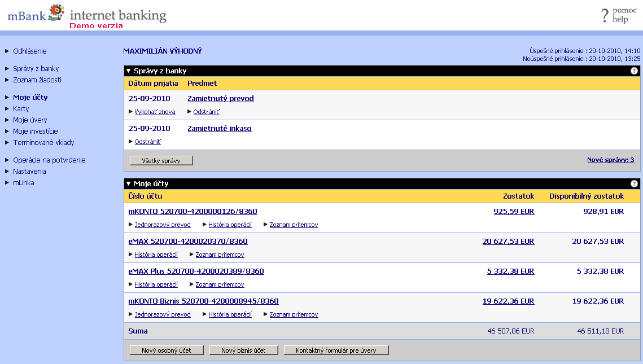Open the Zamietnuté inkaso message
Viewport: 643px width, 364px height.
(x=220, y=128)
